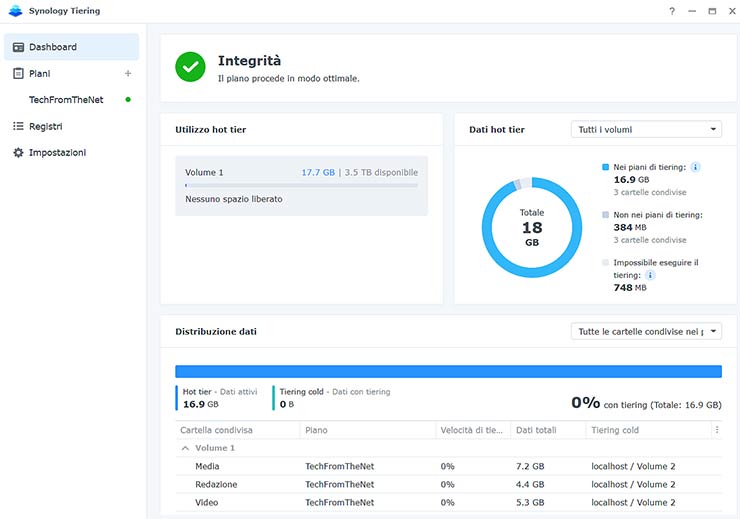The image size is (740, 519).
Task: Click the Synology Tiering app logo
Action: click(16, 10)
